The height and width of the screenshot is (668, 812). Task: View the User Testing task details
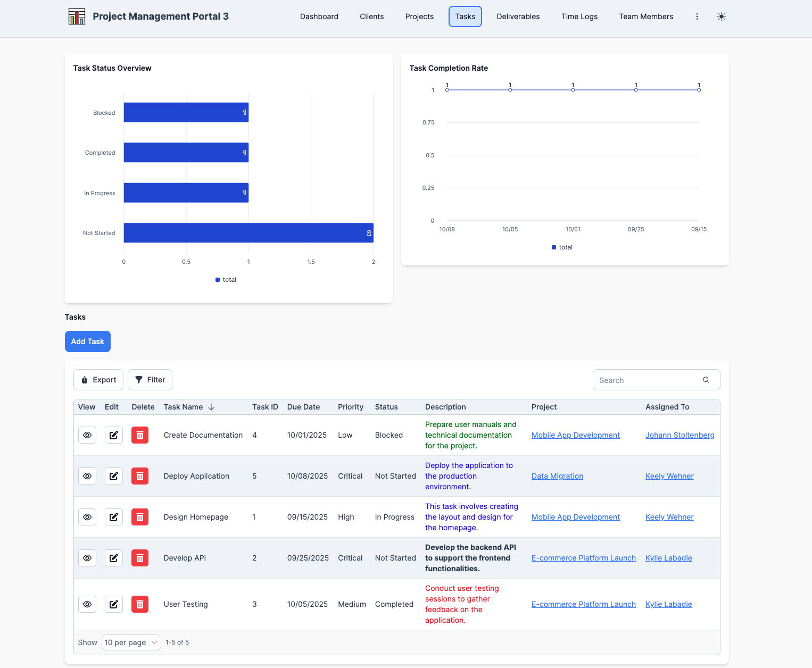[x=87, y=604]
